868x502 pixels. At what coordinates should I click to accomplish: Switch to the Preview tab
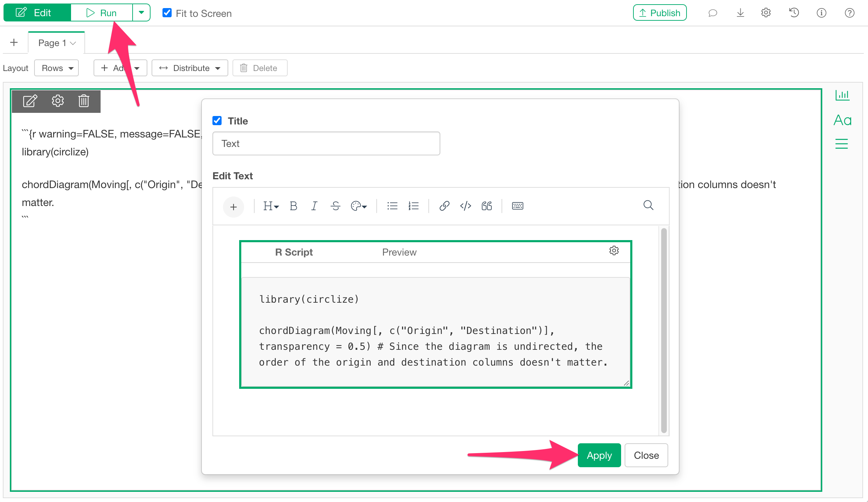pos(399,252)
